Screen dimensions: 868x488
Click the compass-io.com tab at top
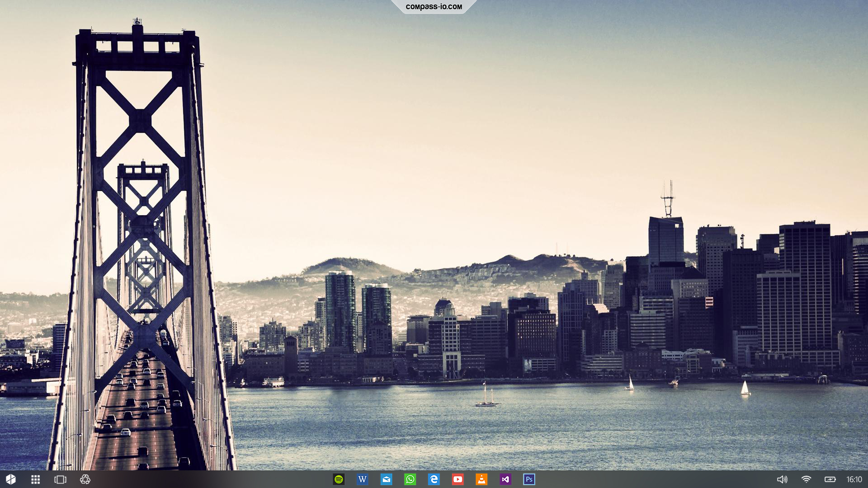(434, 7)
